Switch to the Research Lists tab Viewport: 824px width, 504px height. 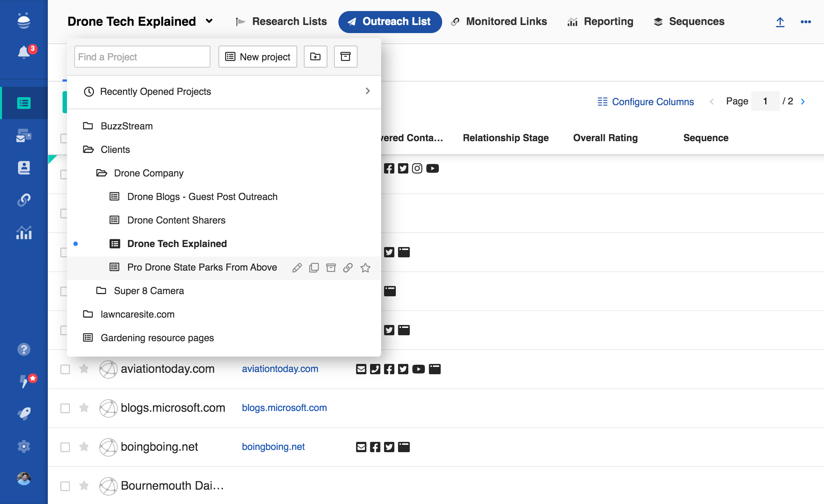[281, 22]
